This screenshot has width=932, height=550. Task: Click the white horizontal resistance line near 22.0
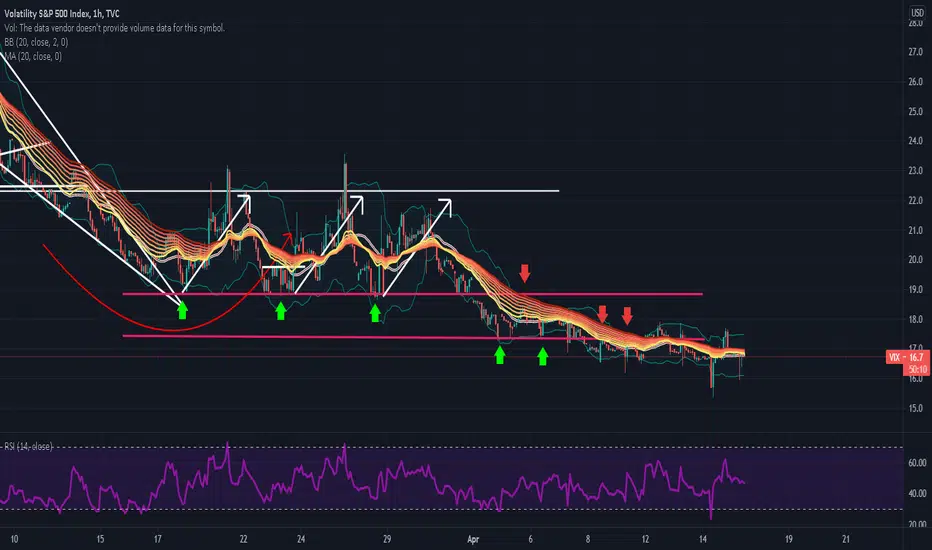[279, 191]
